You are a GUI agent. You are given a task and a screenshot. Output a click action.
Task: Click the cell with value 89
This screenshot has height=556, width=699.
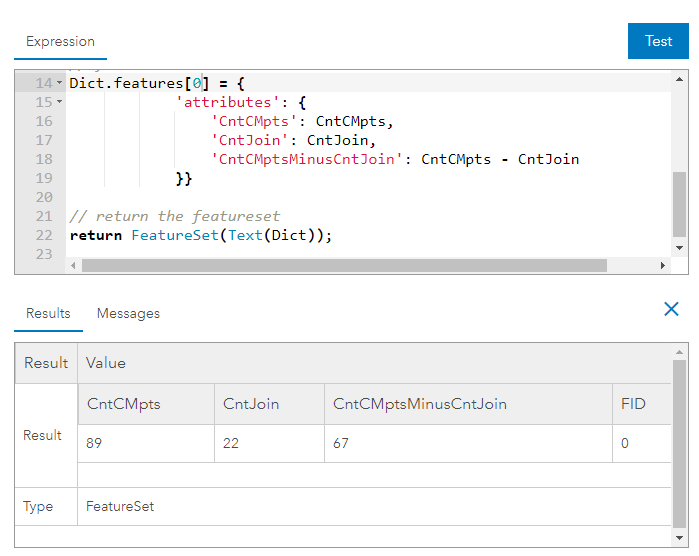pyautogui.click(x=96, y=443)
